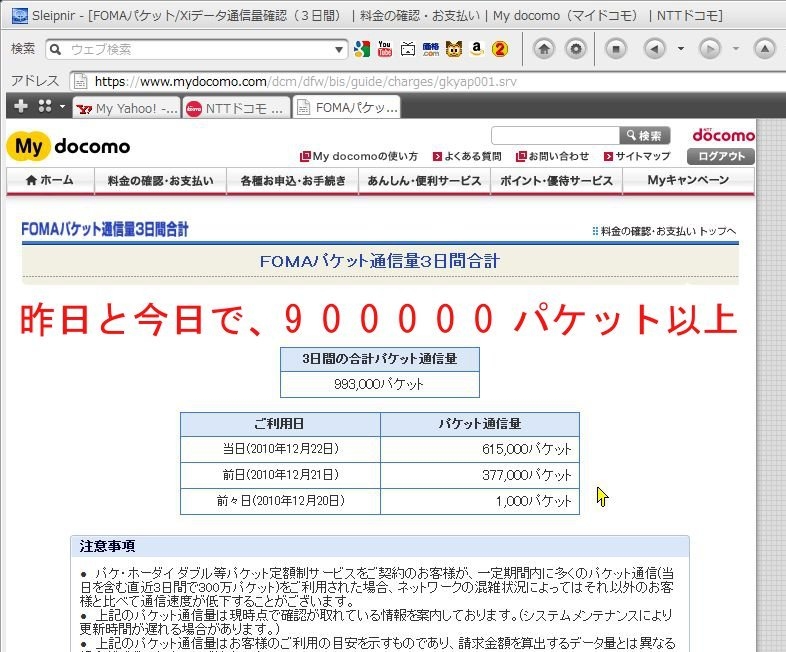Open the tab grid overview icon
The image size is (786, 652).
(x=45, y=106)
